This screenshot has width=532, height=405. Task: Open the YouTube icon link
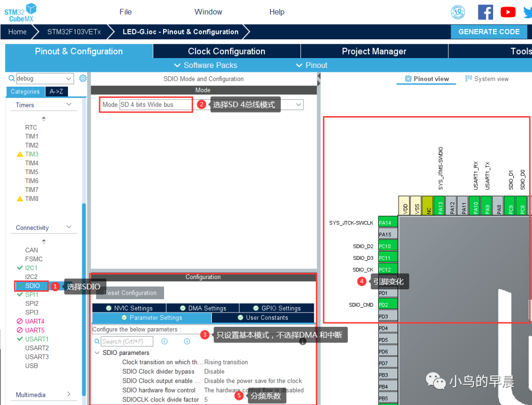(508, 12)
